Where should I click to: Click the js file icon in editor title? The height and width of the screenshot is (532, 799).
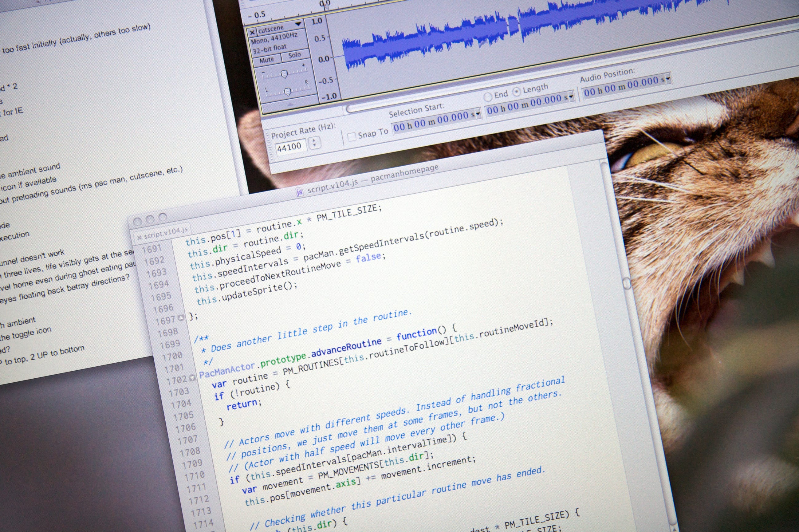coord(300,192)
